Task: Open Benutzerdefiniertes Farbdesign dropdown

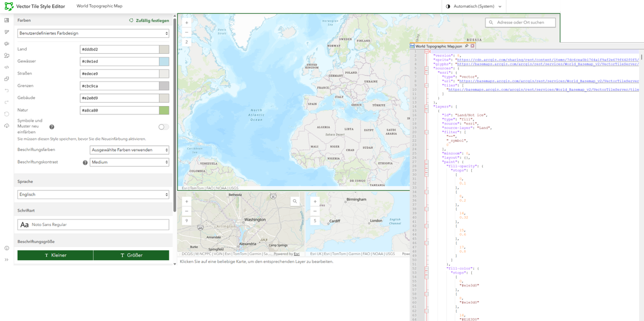Action: (x=93, y=33)
